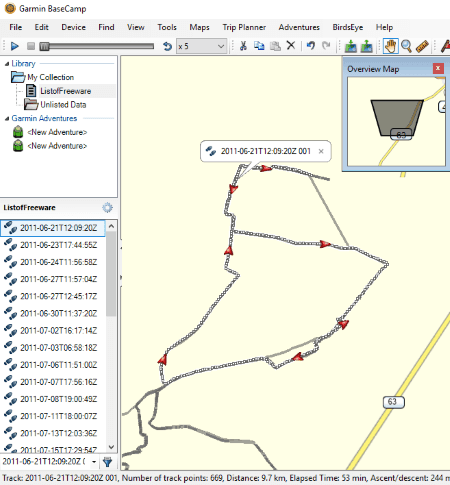This screenshot has height=485, width=450.
Task: Select the Hand pan tool
Action: coord(390,46)
